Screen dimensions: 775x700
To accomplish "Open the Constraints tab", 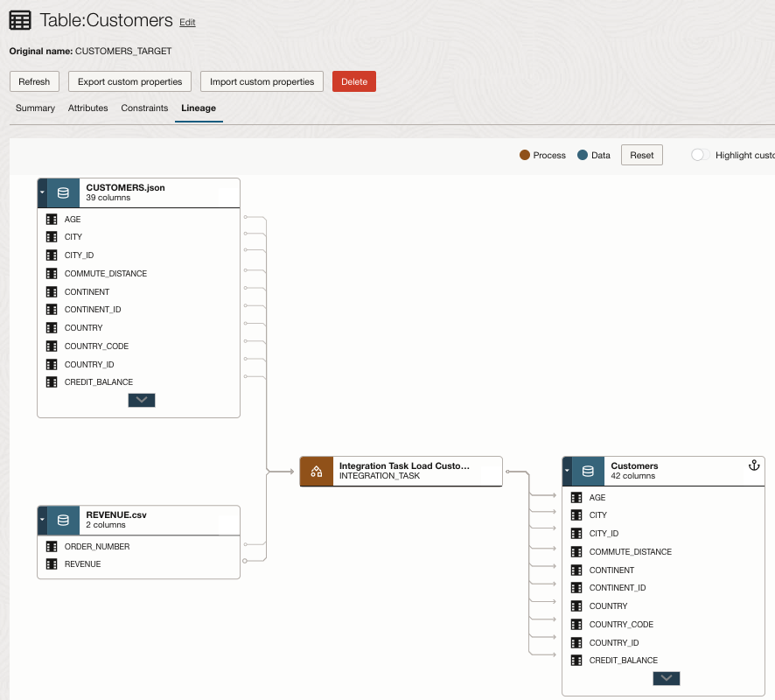I will click(x=144, y=108).
